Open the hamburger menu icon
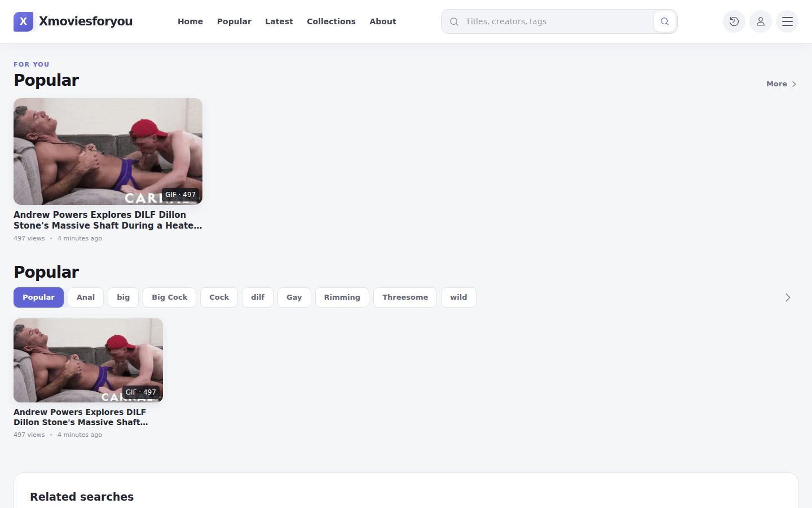The width and height of the screenshot is (812, 508). click(787, 21)
